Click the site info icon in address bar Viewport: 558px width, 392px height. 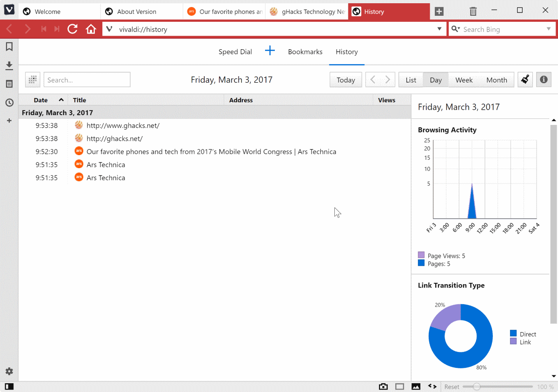[109, 29]
